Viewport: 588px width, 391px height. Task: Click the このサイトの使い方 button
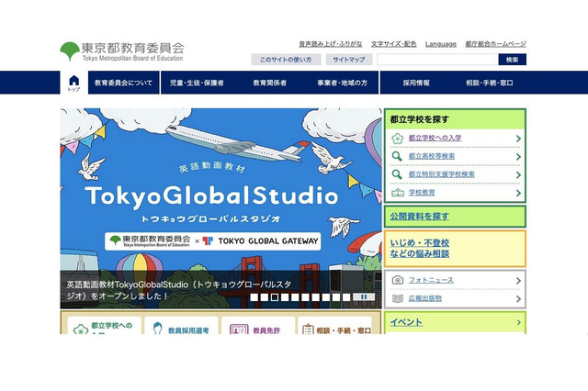click(286, 60)
